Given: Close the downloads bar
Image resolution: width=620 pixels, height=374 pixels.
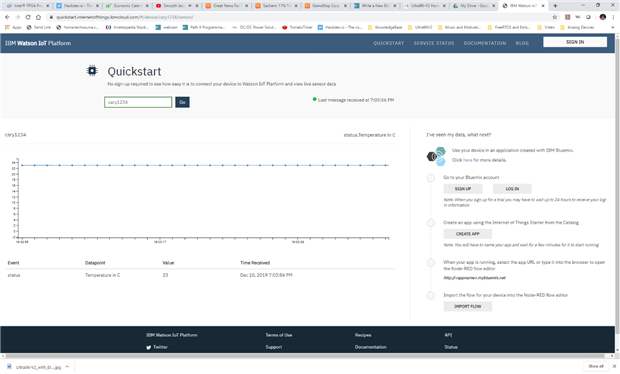Looking at the screenshot, I should click(x=614, y=366).
